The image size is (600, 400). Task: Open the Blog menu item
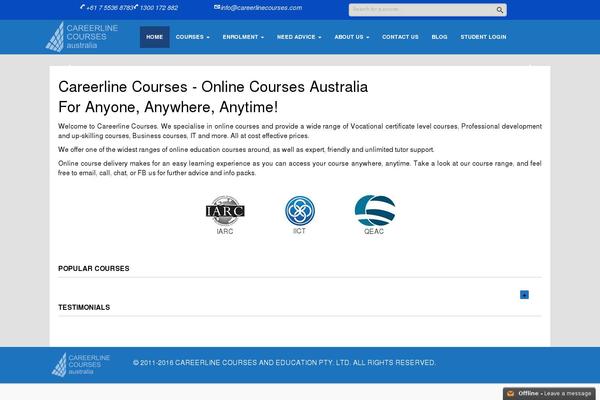(439, 37)
